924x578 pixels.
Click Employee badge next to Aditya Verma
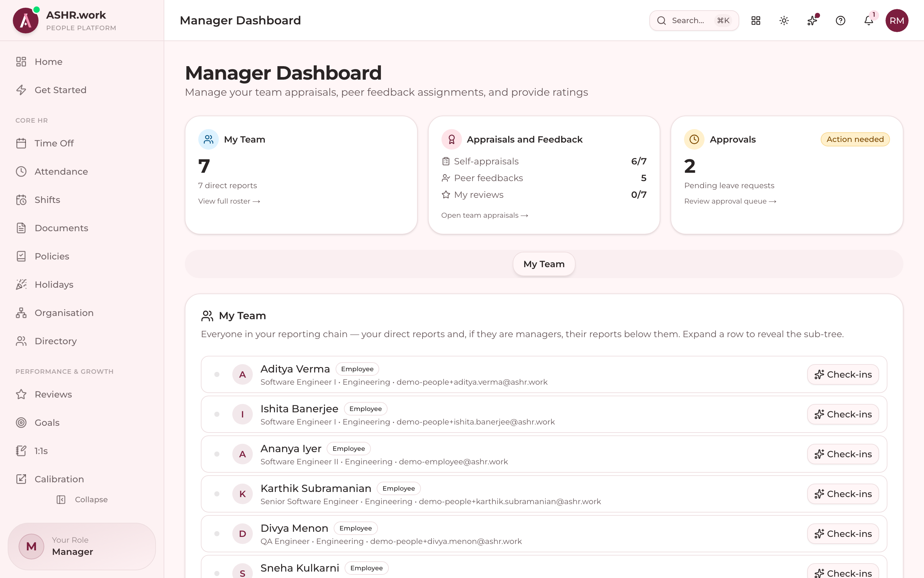point(357,369)
